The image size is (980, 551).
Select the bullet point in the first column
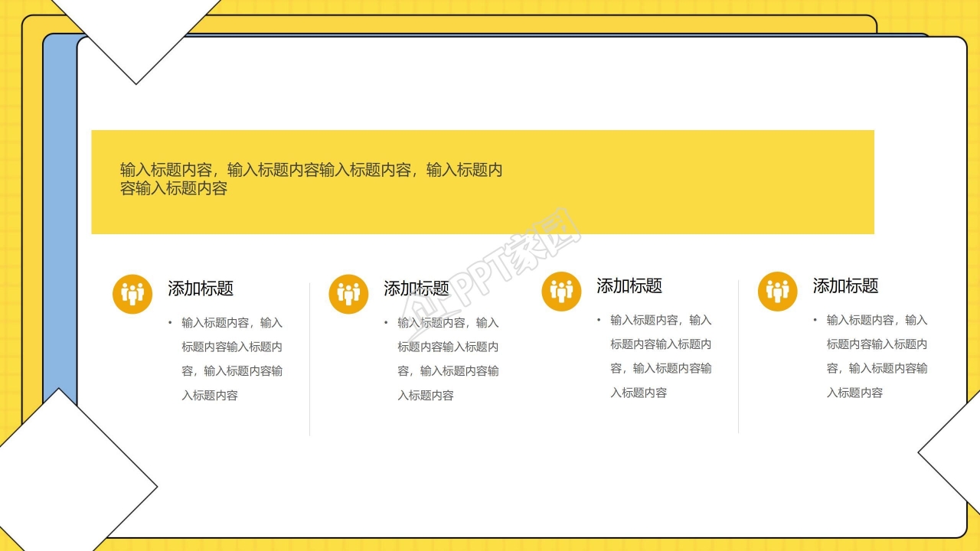coord(171,321)
